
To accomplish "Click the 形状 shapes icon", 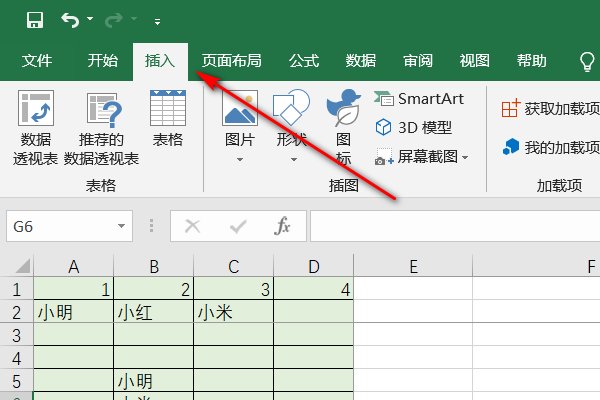I will [292, 108].
